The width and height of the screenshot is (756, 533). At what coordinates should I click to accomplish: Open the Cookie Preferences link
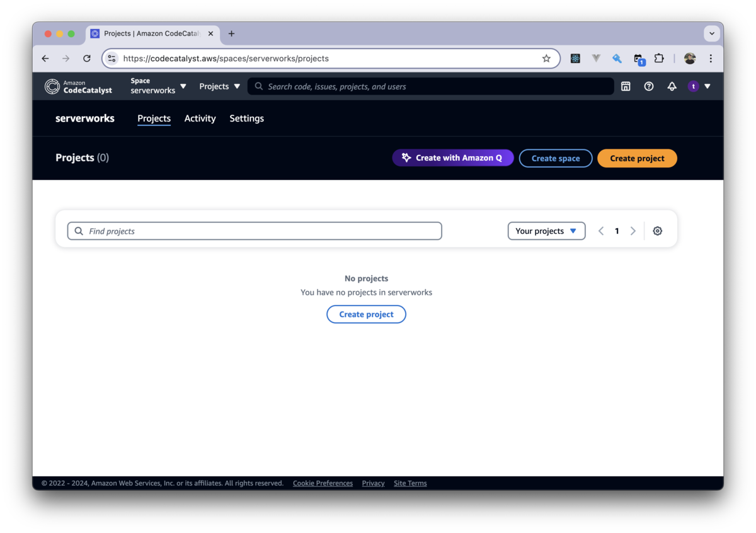323,483
